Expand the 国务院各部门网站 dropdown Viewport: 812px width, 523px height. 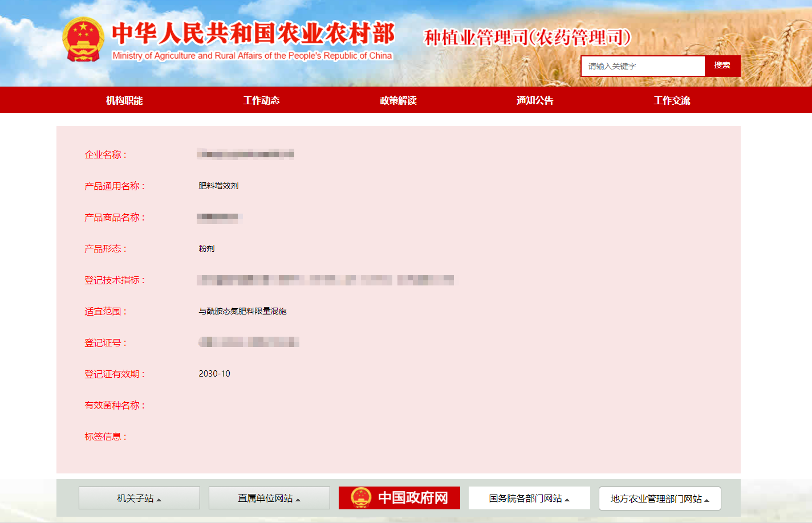click(x=529, y=497)
